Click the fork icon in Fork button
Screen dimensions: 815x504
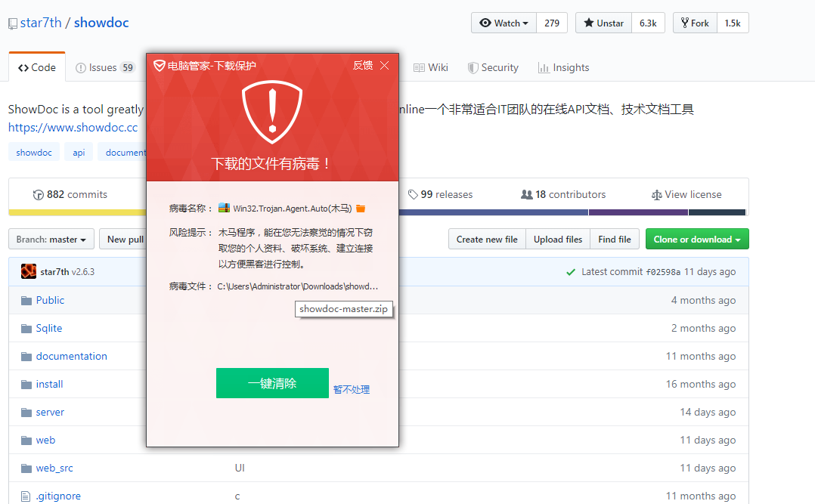684,23
